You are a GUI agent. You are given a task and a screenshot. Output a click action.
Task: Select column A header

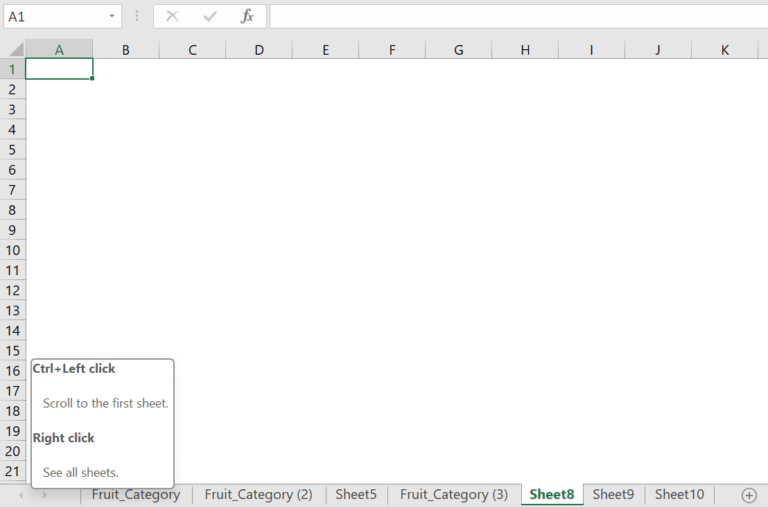(x=59, y=49)
